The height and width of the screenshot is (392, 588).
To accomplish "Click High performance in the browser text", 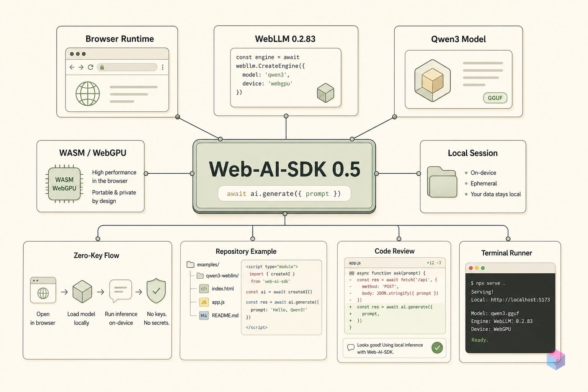I will point(114,176).
